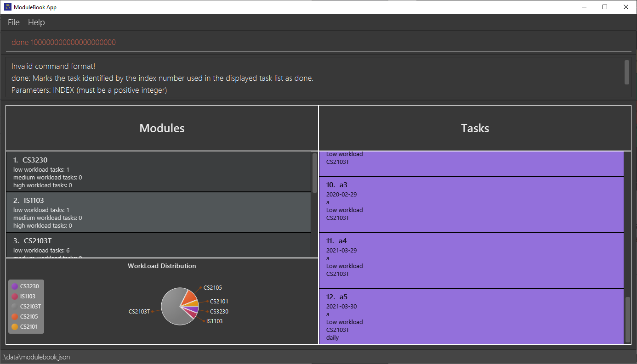Image resolution: width=637 pixels, height=364 pixels.
Task: Close the ModuleBook App window
Action: click(x=626, y=7)
